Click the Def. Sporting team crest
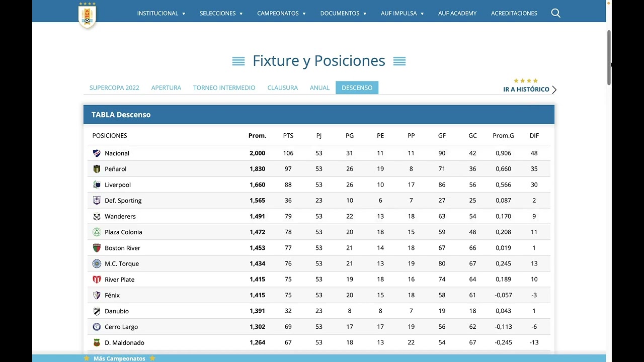644x362 pixels. click(x=97, y=201)
